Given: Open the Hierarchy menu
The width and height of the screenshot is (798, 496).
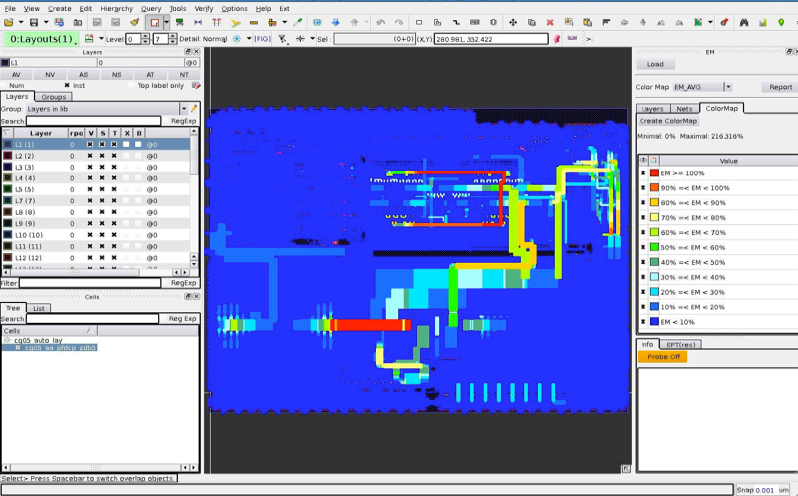Looking at the screenshot, I should point(116,8).
